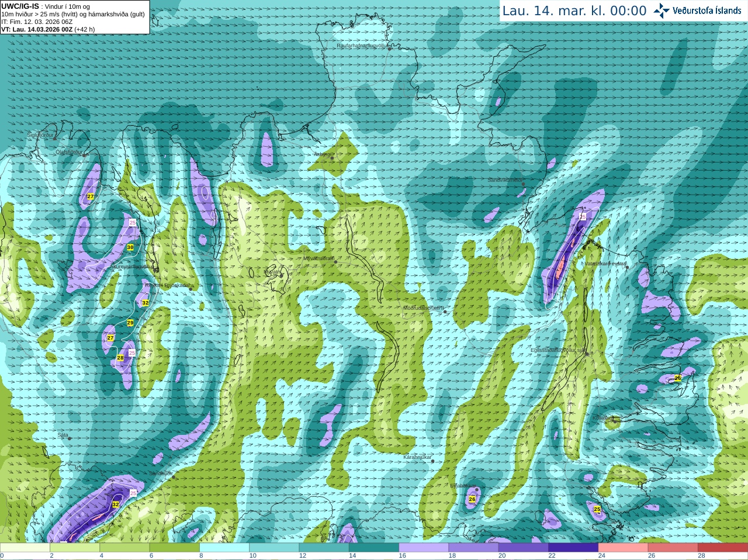The image size is (748, 560).
Task: Click the Sandvíkurheiði station label
Action: pos(505,180)
